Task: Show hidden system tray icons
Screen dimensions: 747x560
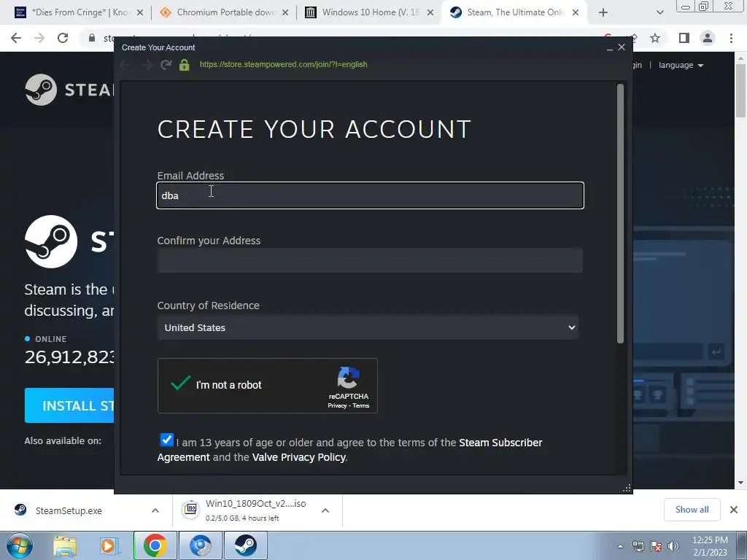Action: 620,546
